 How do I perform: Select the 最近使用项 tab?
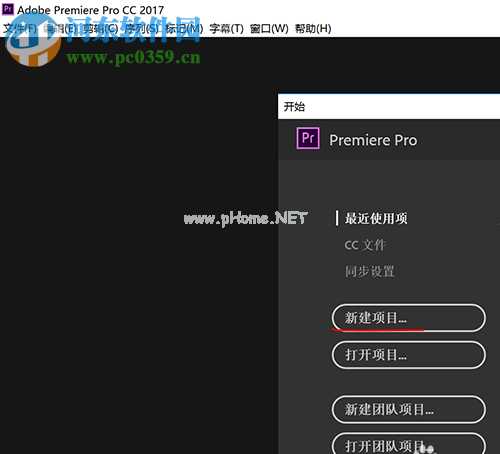point(376,219)
